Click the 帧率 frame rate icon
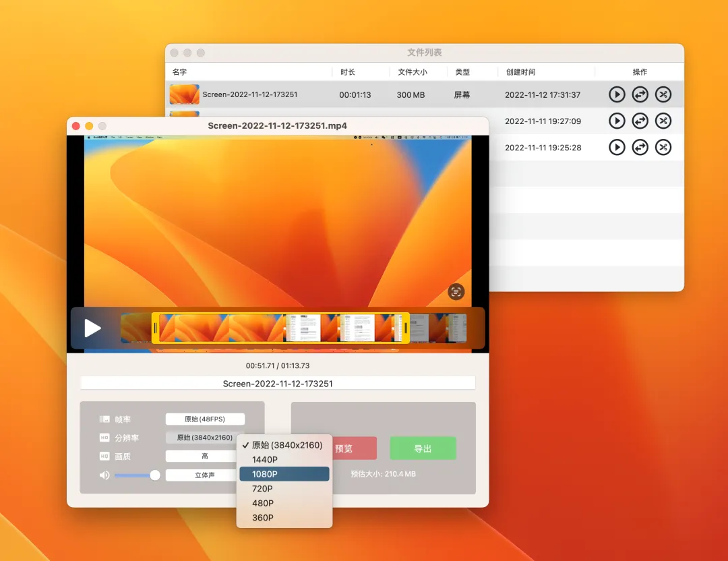 tap(104, 419)
